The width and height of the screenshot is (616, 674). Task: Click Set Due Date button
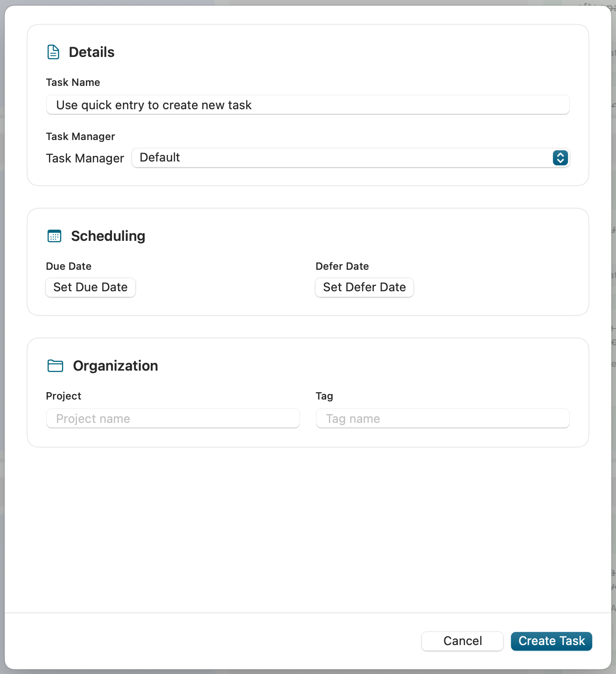[x=91, y=287]
